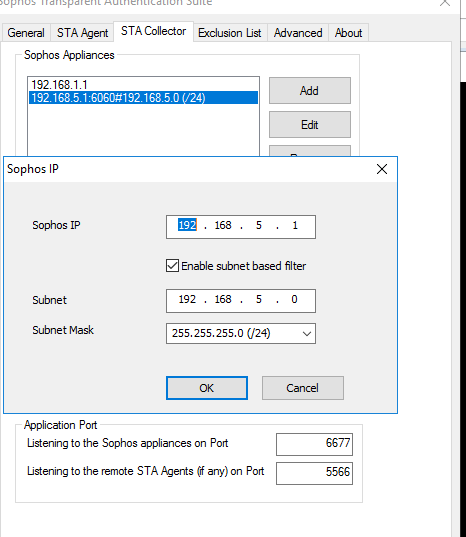This screenshot has width=466, height=537.
Task: Switch to the General tab
Action: pos(26,33)
